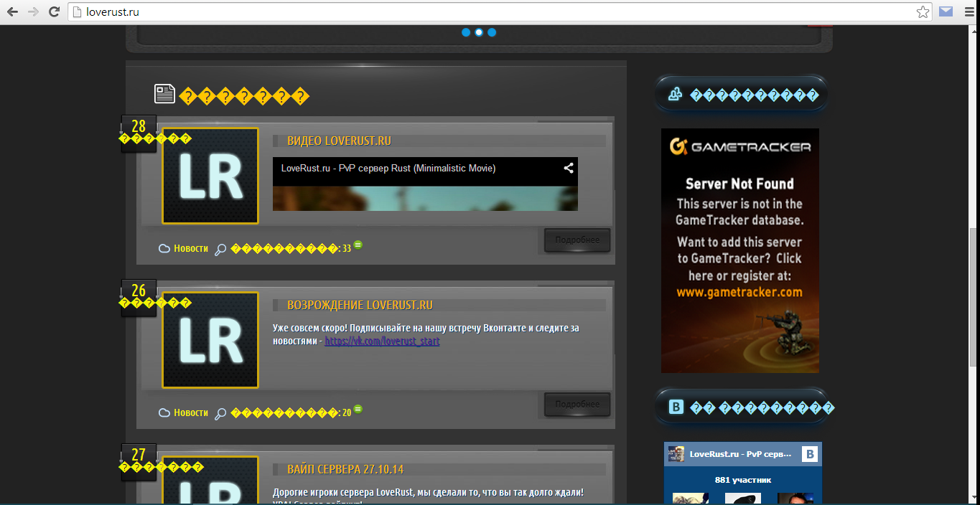980x505 pixels.
Task: Click the magnifier views icon in the ВИДЕО post
Action: tap(220, 250)
